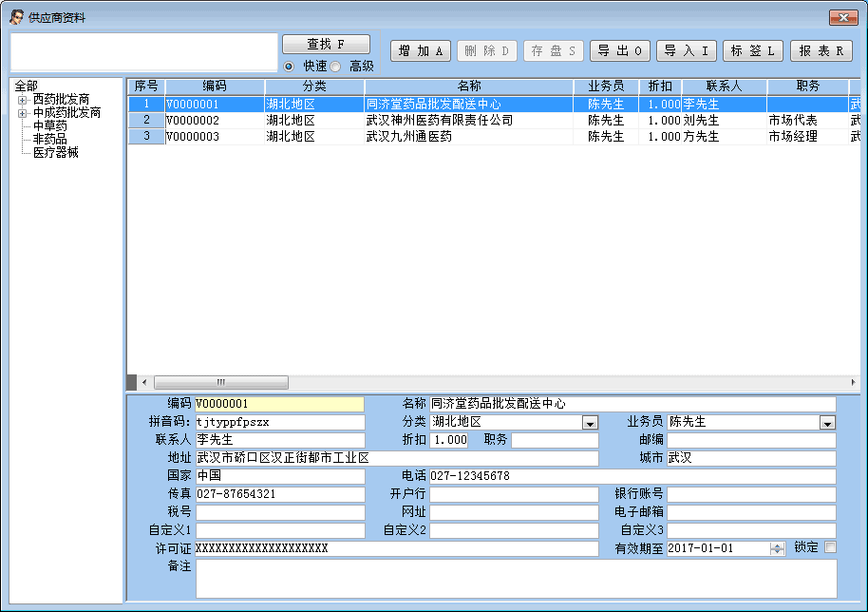Open the 分类 category dropdown

(x=590, y=423)
